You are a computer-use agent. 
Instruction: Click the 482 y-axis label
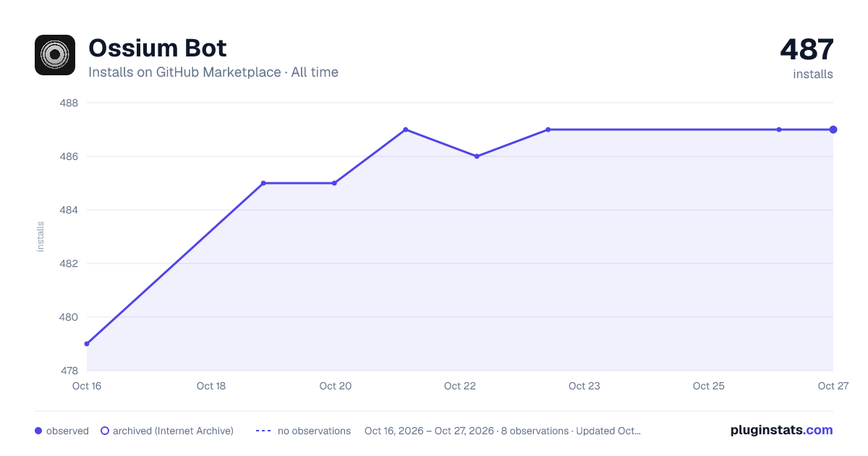pos(69,263)
